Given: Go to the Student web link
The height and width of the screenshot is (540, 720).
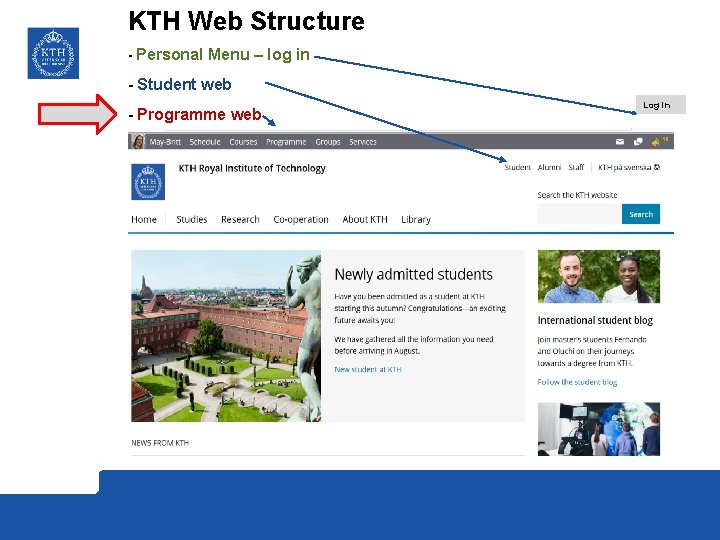Looking at the screenshot, I should coord(518,167).
